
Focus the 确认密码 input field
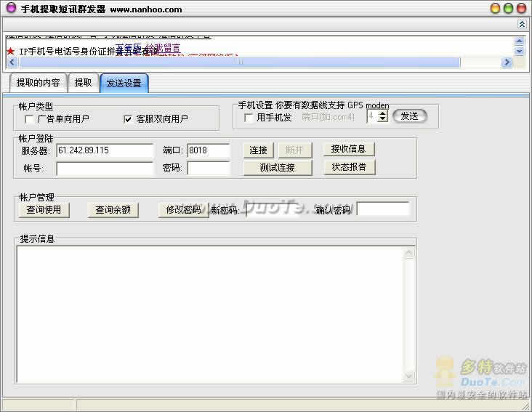(384, 209)
